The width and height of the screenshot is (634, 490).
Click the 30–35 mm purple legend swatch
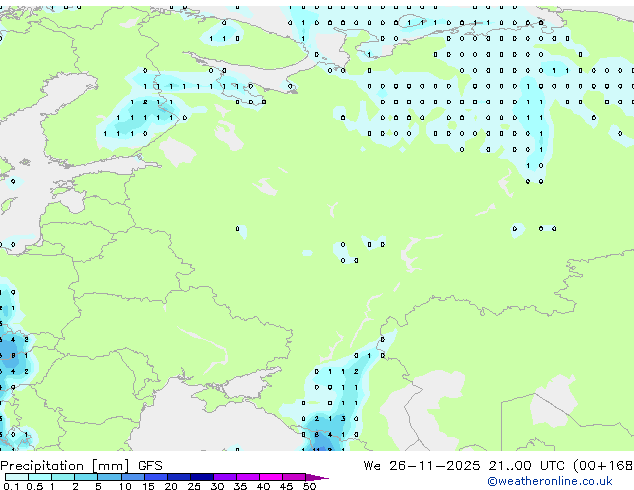pyautogui.click(x=225, y=477)
